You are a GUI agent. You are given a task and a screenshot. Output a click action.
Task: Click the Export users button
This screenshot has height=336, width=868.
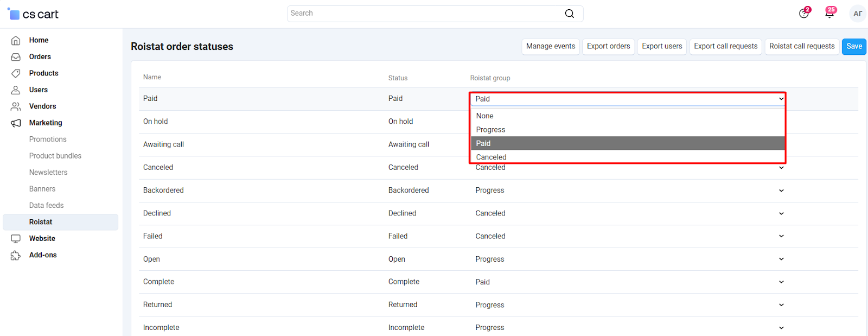(662, 47)
